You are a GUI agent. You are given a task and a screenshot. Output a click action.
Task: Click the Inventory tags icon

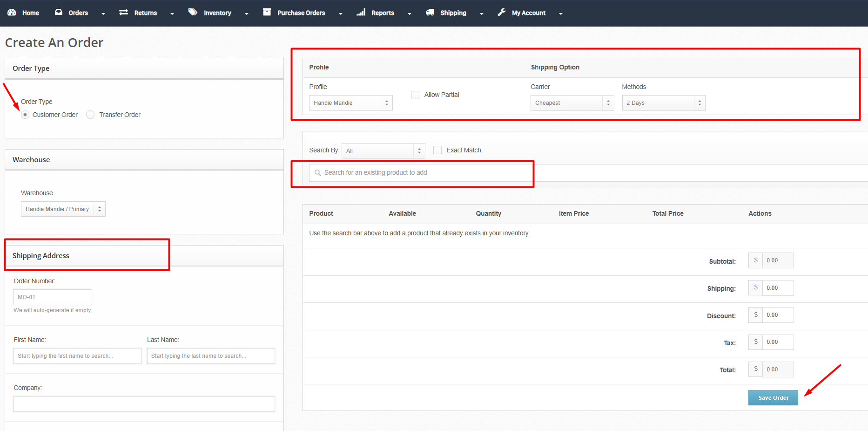(193, 13)
